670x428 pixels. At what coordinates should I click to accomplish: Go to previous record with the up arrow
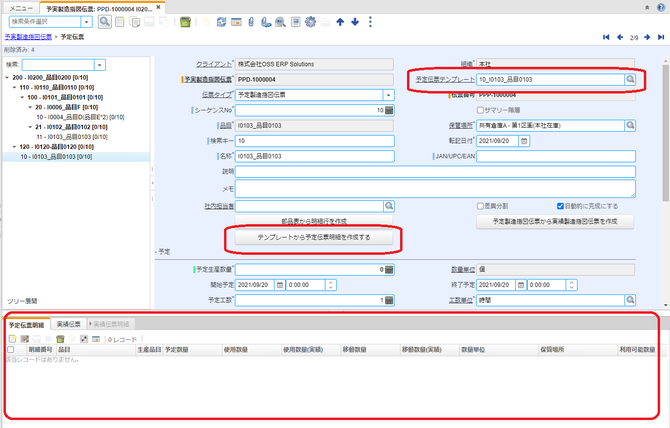(340, 22)
